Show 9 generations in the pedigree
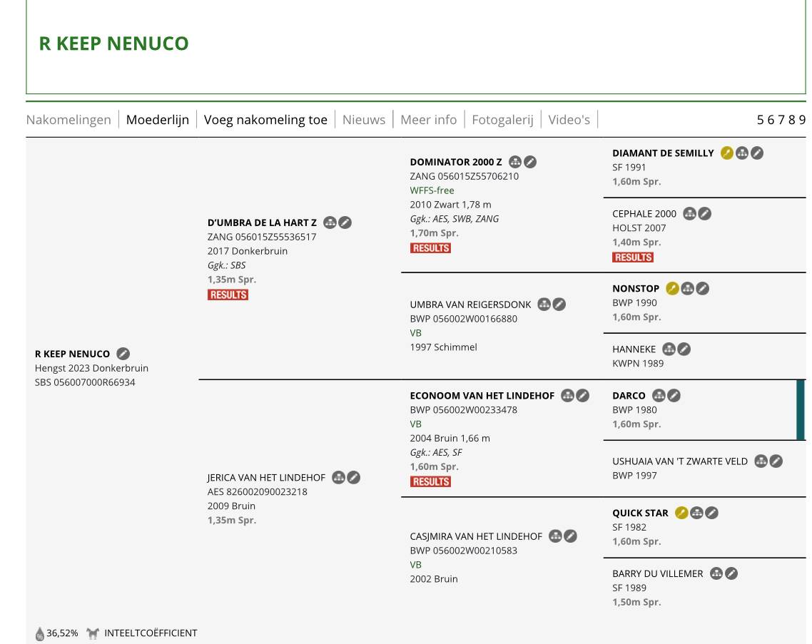 pos(802,119)
